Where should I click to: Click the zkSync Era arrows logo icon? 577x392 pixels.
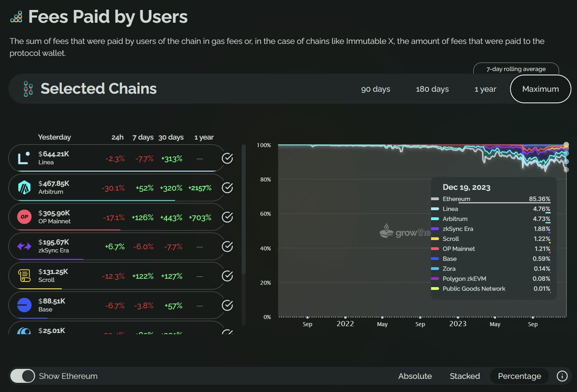tap(25, 246)
